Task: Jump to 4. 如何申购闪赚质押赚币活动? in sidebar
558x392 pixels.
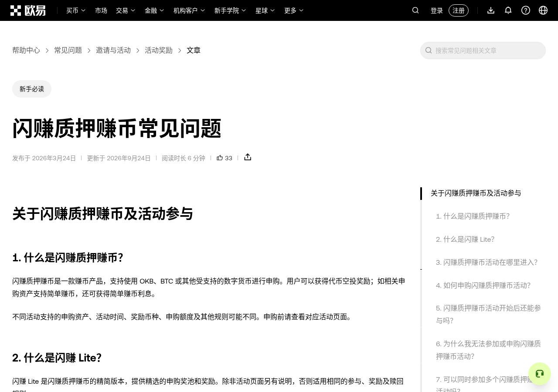Action: (483, 285)
